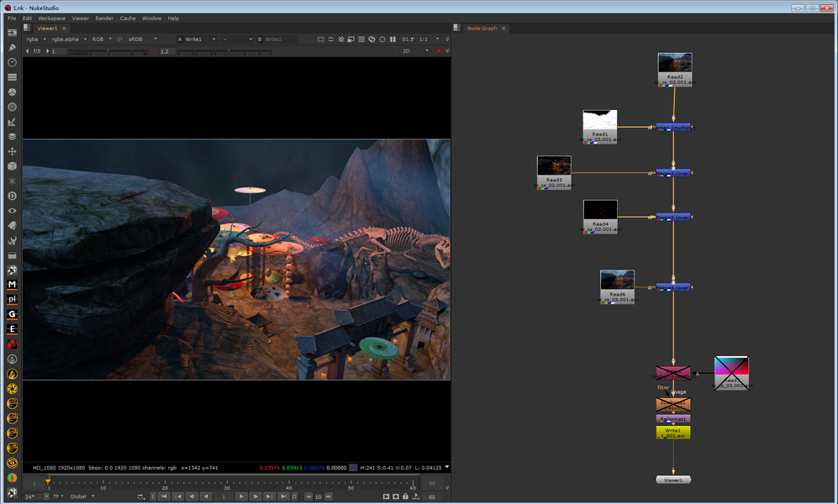The image size is (838, 504).
Task: Open the Image nodes toolbar icon
Action: (12, 33)
